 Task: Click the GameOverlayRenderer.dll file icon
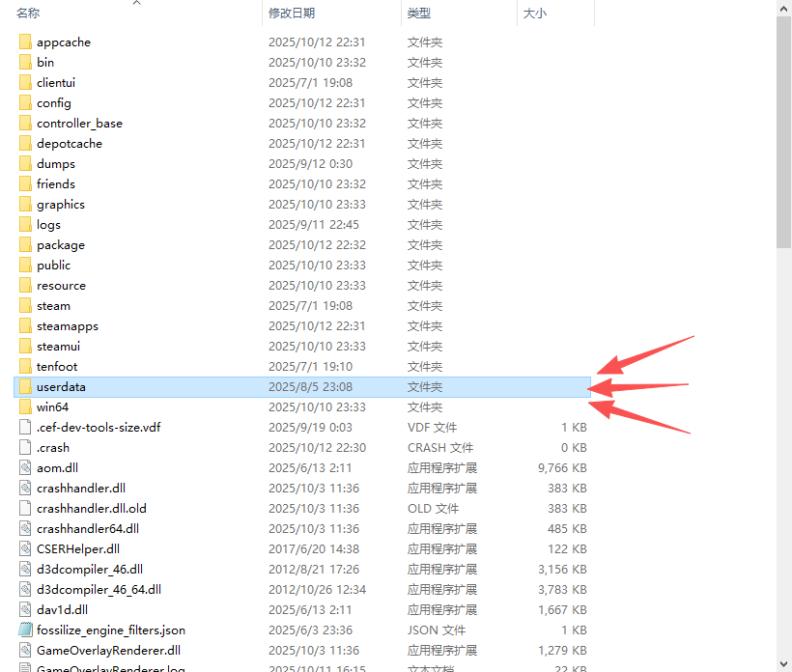pos(25,650)
